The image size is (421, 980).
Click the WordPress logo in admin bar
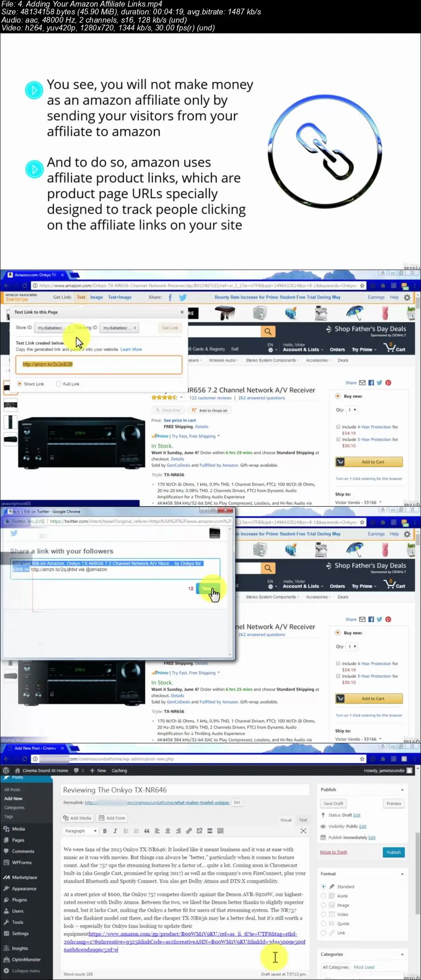pos(6,770)
